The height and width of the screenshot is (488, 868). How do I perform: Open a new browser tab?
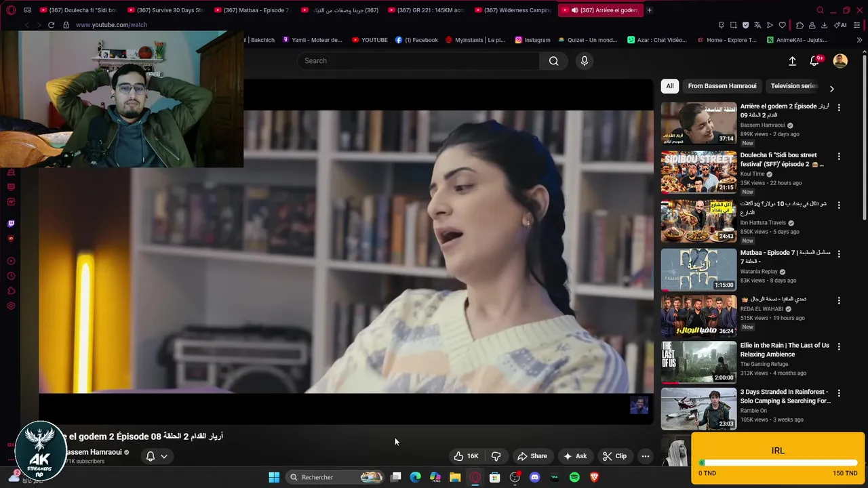[649, 10]
